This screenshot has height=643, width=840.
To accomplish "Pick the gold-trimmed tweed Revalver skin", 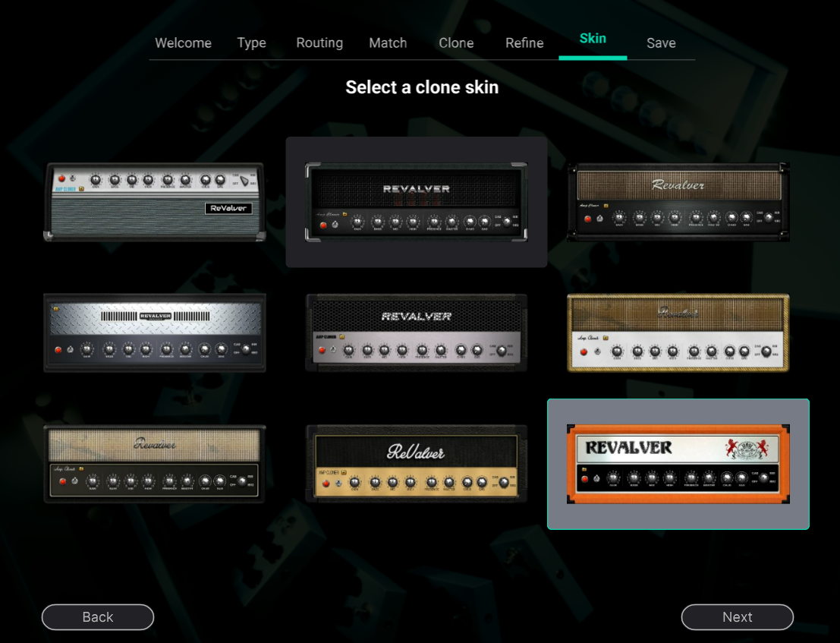I will click(x=678, y=333).
